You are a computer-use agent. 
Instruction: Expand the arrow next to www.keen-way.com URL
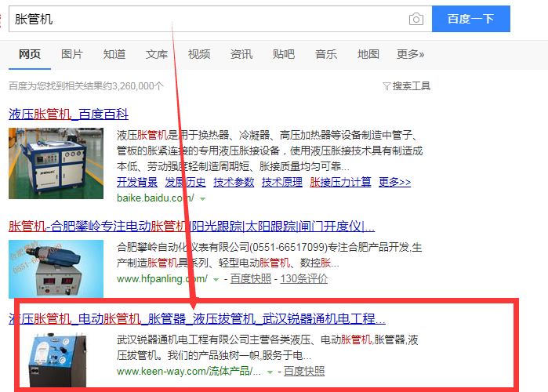point(270,372)
